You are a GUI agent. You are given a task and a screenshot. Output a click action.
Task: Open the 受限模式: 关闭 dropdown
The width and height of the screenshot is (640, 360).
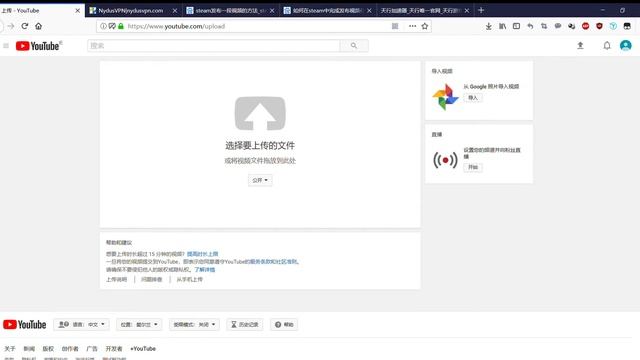click(194, 324)
